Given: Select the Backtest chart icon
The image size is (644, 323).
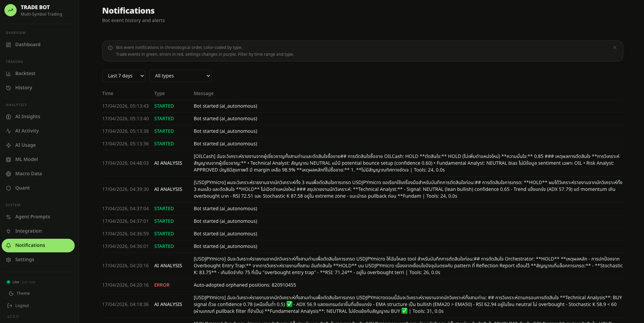Looking at the screenshot, I should [x=8, y=74].
